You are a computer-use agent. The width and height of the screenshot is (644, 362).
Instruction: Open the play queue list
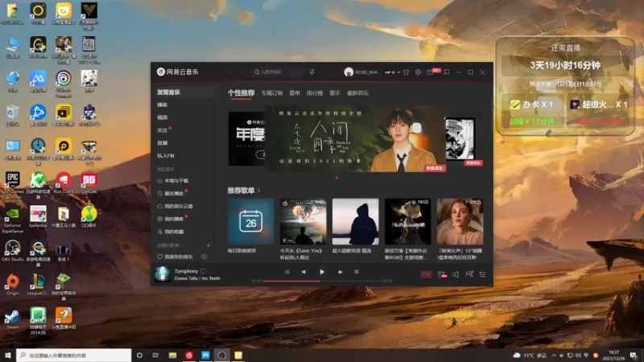pyautogui.click(x=482, y=274)
